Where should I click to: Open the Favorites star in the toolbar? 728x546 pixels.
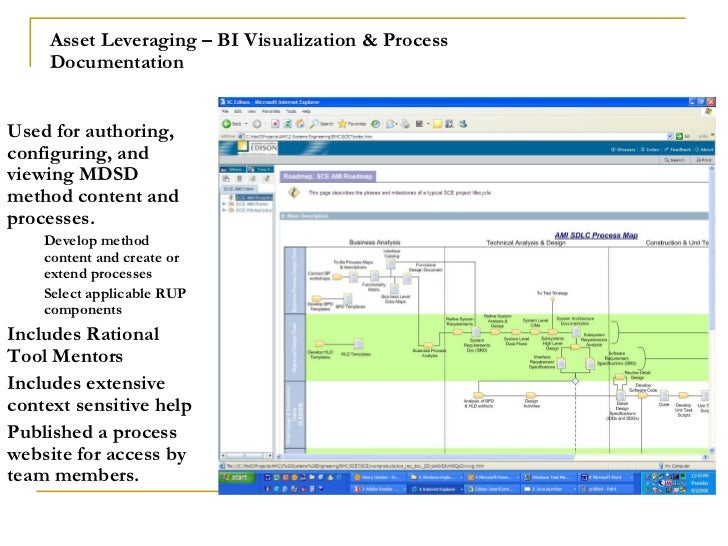[352, 124]
